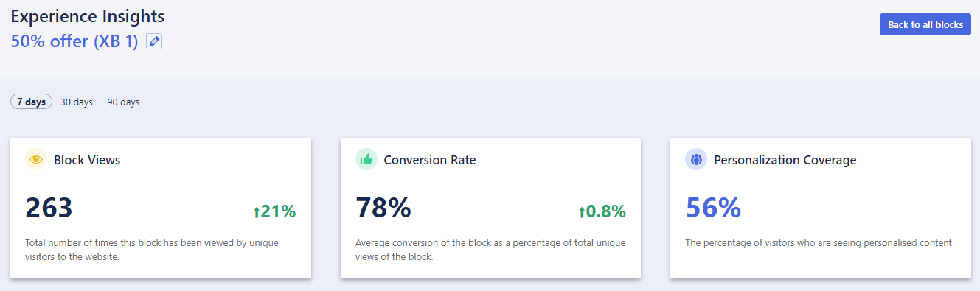Click the pencil edit icon beside block name

pos(154,42)
